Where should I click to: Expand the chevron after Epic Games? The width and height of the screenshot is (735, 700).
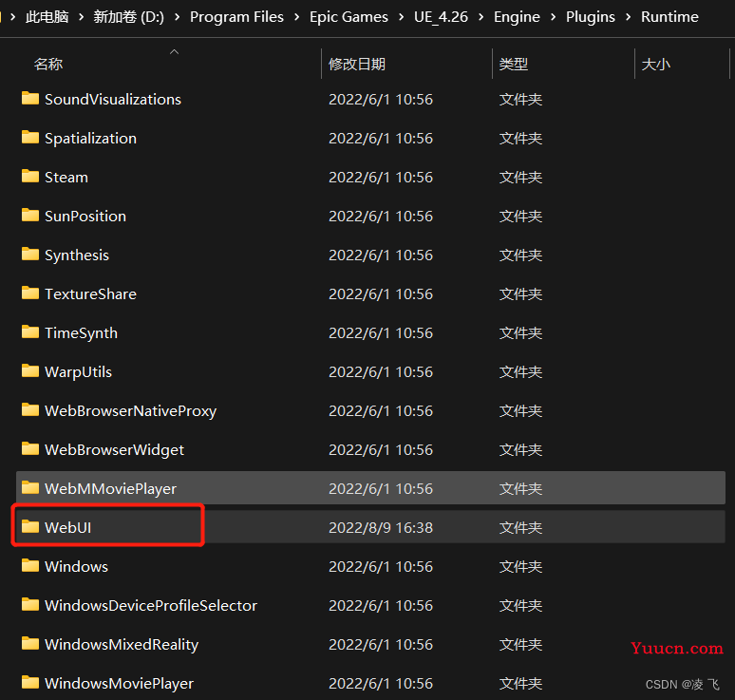click(x=402, y=17)
